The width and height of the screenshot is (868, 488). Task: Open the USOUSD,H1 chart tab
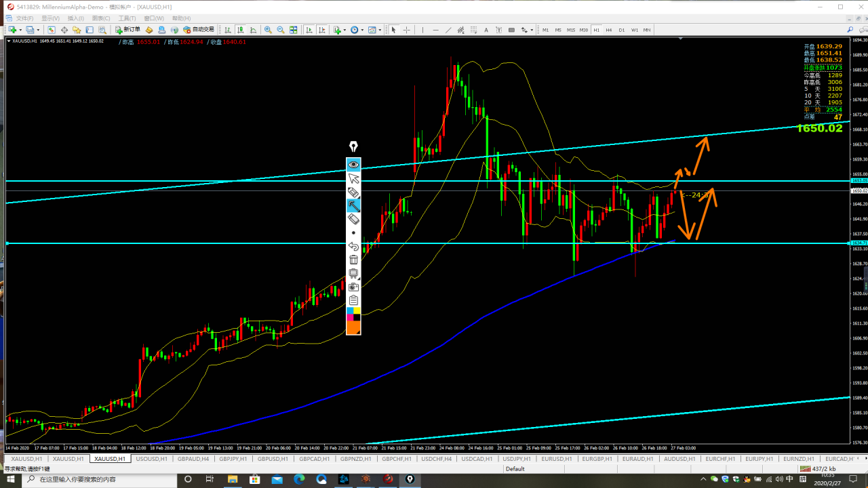152,459
